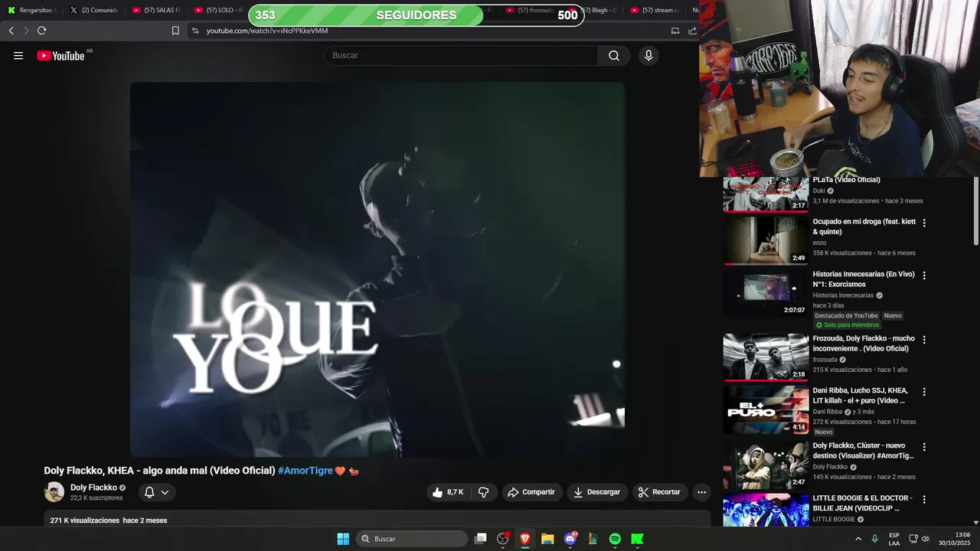Open the Doly Flackko channel avatar

[x=54, y=492]
